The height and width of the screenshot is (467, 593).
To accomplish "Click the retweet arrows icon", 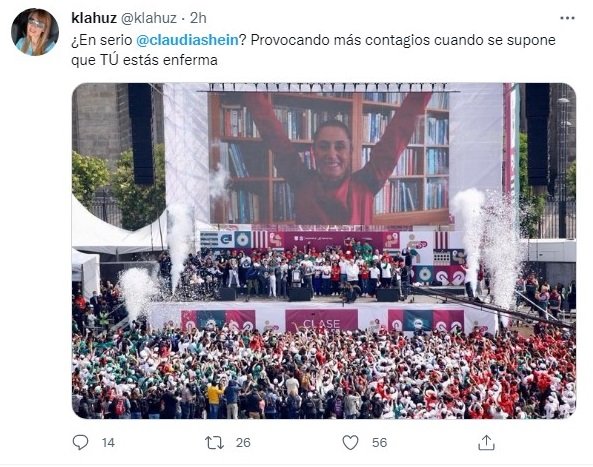I will pos(214,442).
